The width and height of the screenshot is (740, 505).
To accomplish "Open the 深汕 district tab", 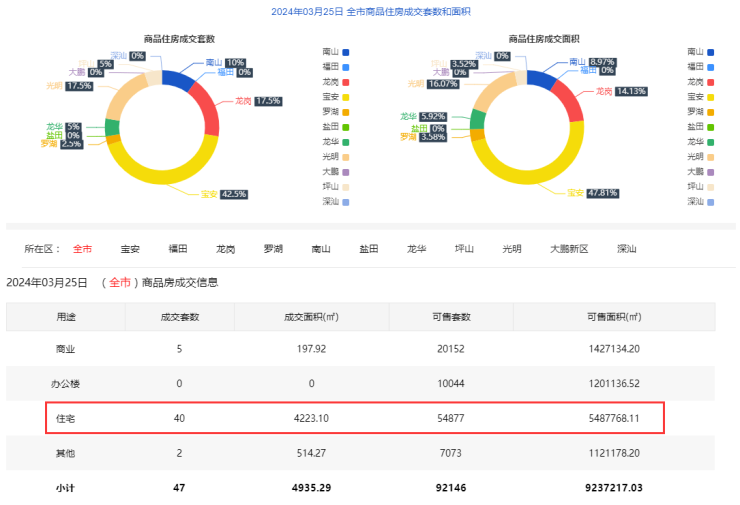I will click(627, 249).
